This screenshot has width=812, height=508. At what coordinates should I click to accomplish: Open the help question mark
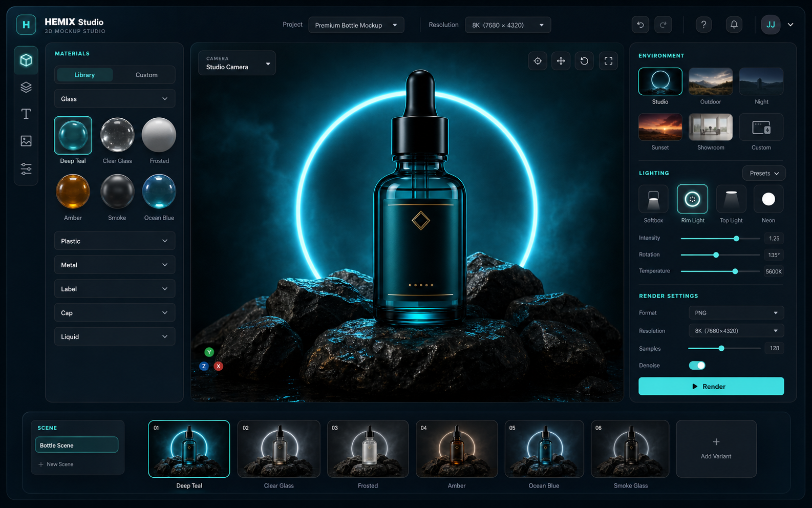[703, 25]
